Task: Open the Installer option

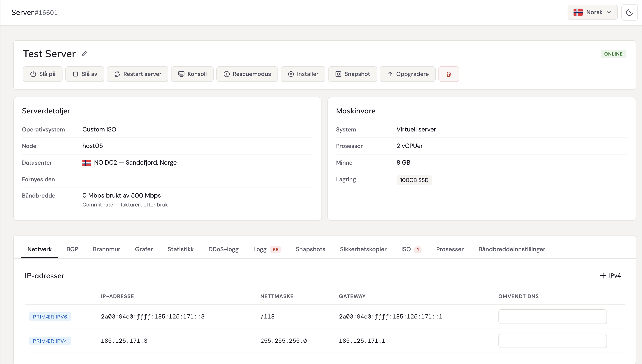Action: click(303, 74)
